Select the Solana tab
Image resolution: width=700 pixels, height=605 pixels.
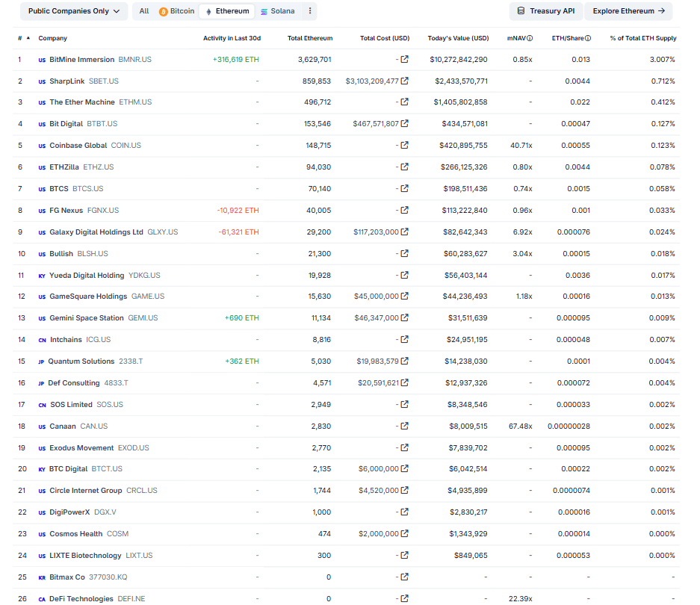point(277,11)
